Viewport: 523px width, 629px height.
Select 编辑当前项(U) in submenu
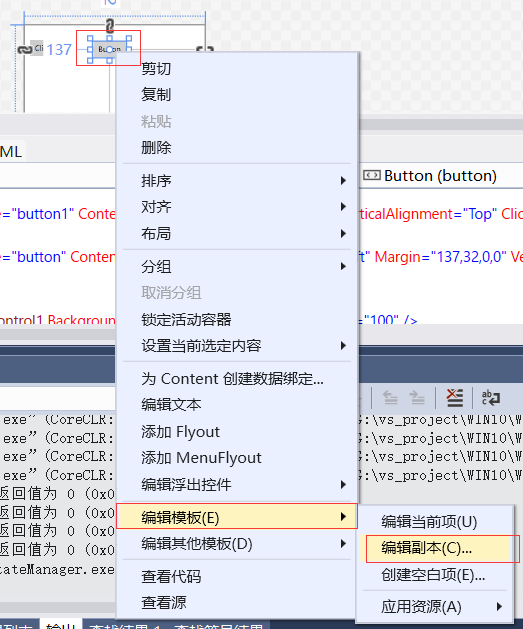(x=435, y=522)
